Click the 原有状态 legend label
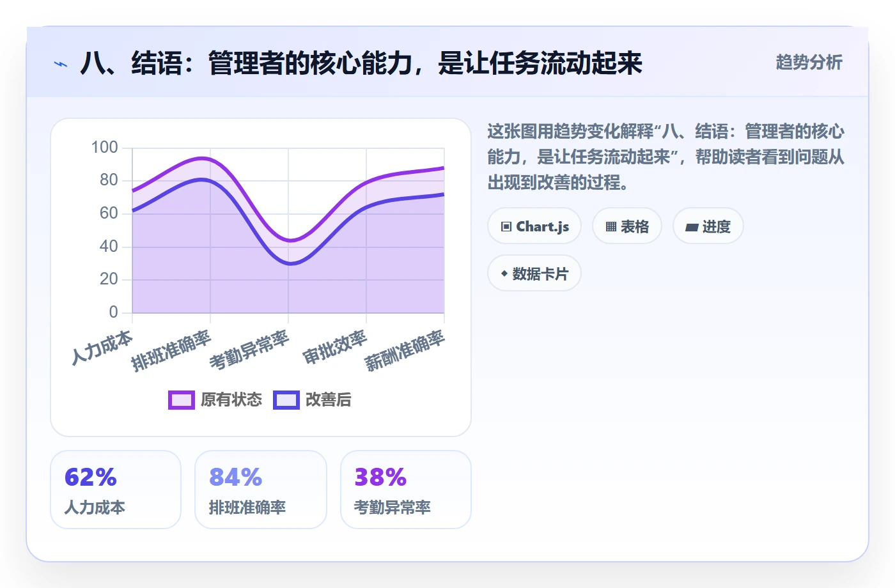895x588 pixels. pyautogui.click(x=231, y=400)
